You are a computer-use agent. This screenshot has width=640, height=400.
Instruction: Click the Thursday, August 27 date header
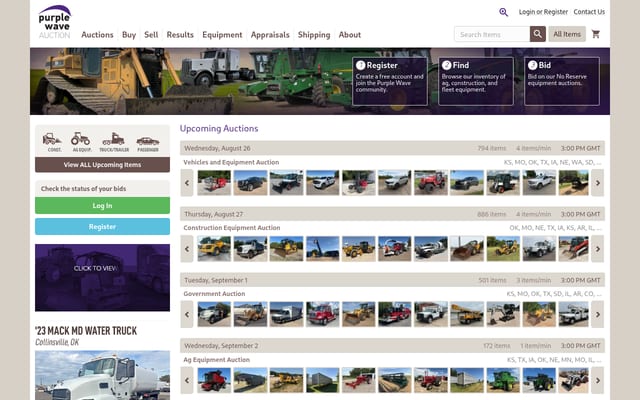pos(392,214)
